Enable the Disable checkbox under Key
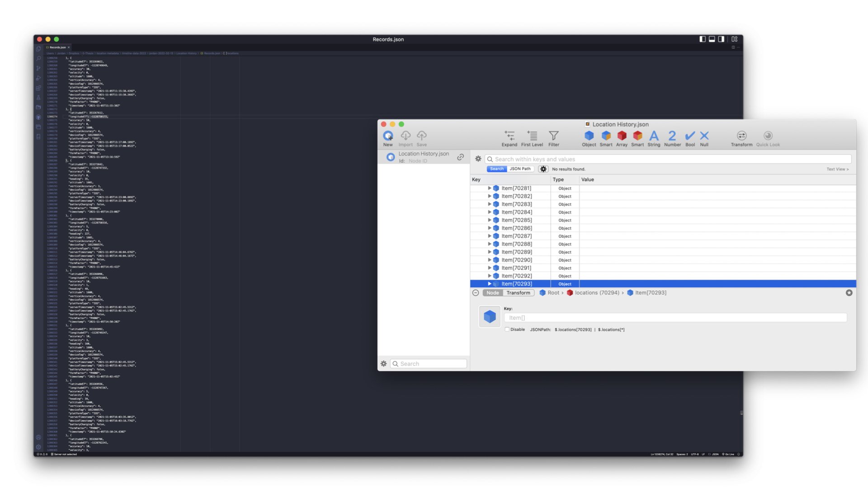Viewport: 868px width, 488px height. pyautogui.click(x=507, y=329)
